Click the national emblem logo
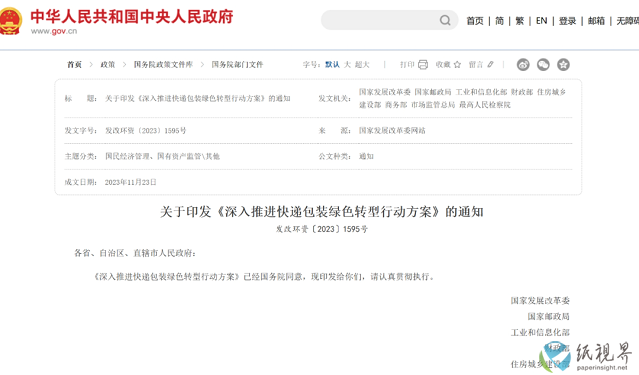 coord(10,21)
